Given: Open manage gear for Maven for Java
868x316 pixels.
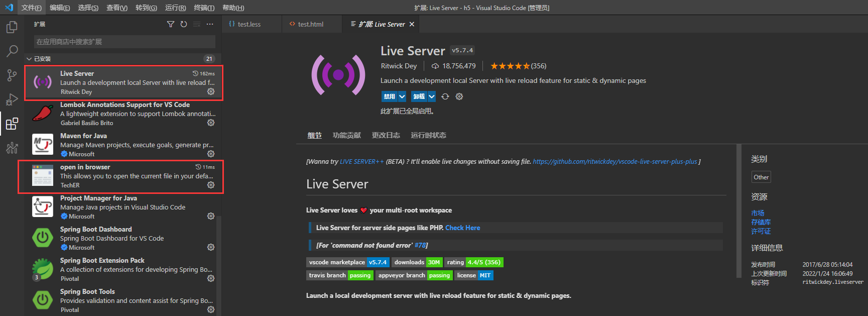Looking at the screenshot, I should pyautogui.click(x=211, y=154).
